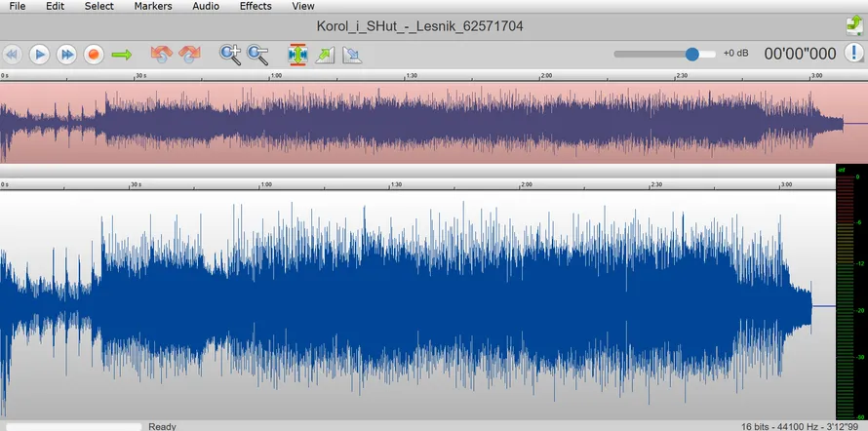Start recording with the red record button

click(x=94, y=55)
